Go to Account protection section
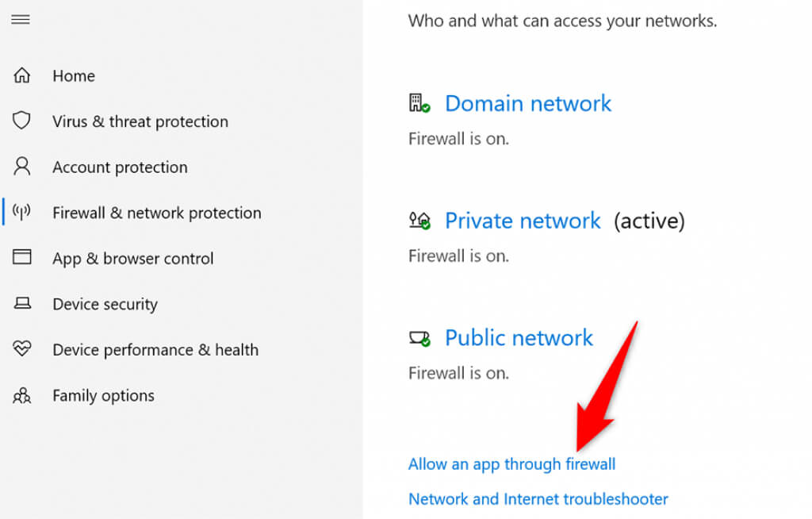Screen dimensions: 812x519 tap(120, 167)
